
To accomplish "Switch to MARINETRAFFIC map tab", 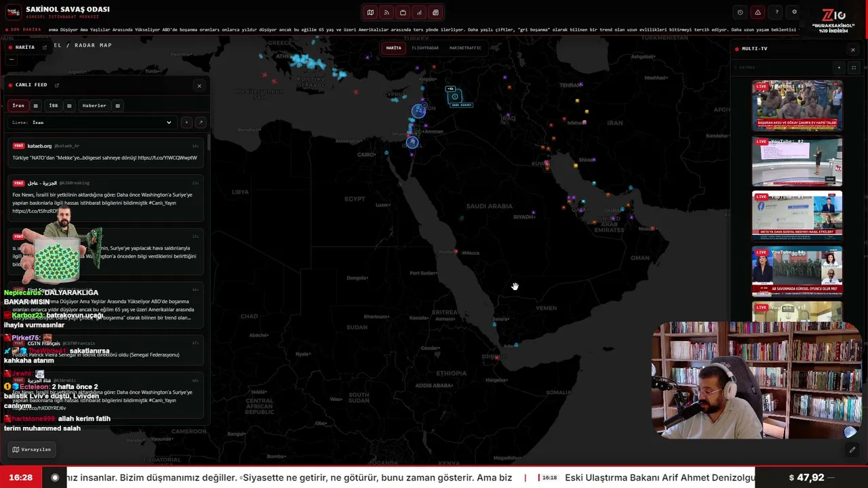I will click(x=465, y=48).
